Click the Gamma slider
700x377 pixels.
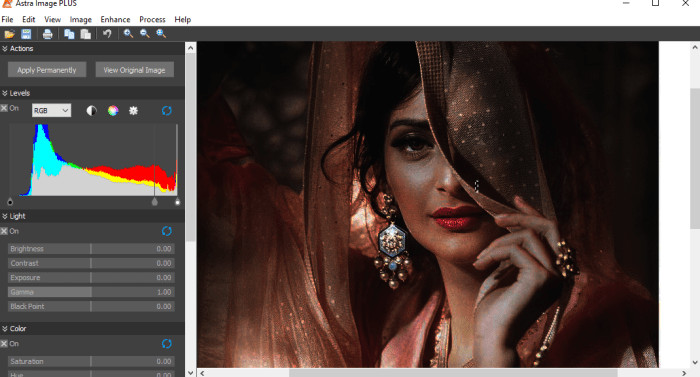point(91,292)
